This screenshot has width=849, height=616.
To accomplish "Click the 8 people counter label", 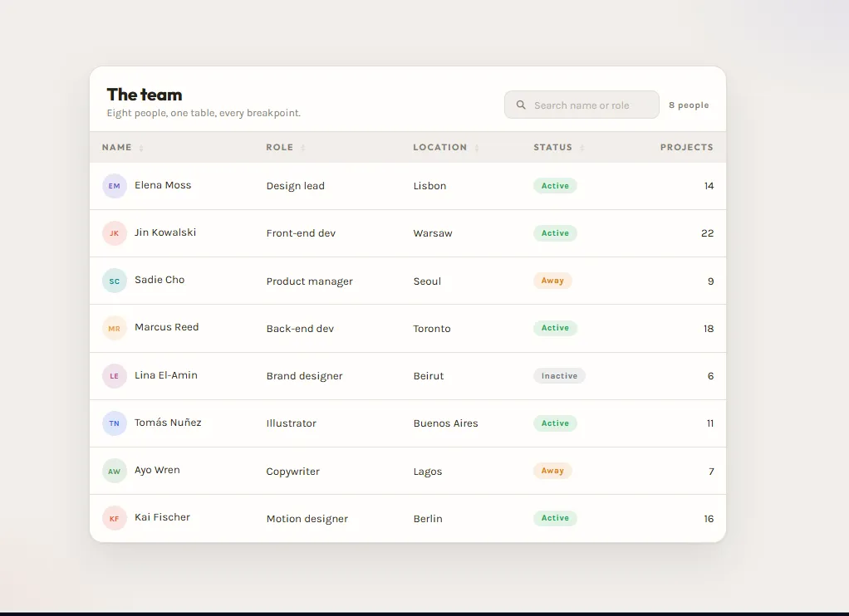I will click(x=689, y=105).
